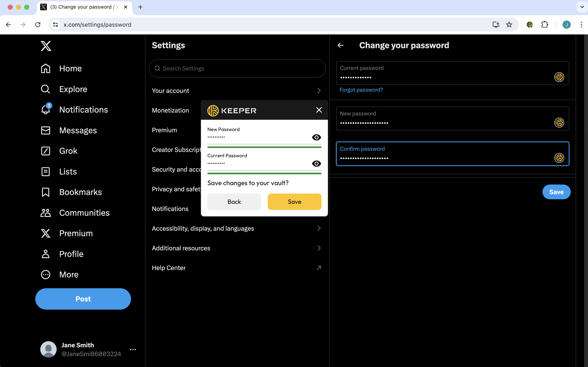Click yellow Save button in Keeper popup

pos(294,202)
